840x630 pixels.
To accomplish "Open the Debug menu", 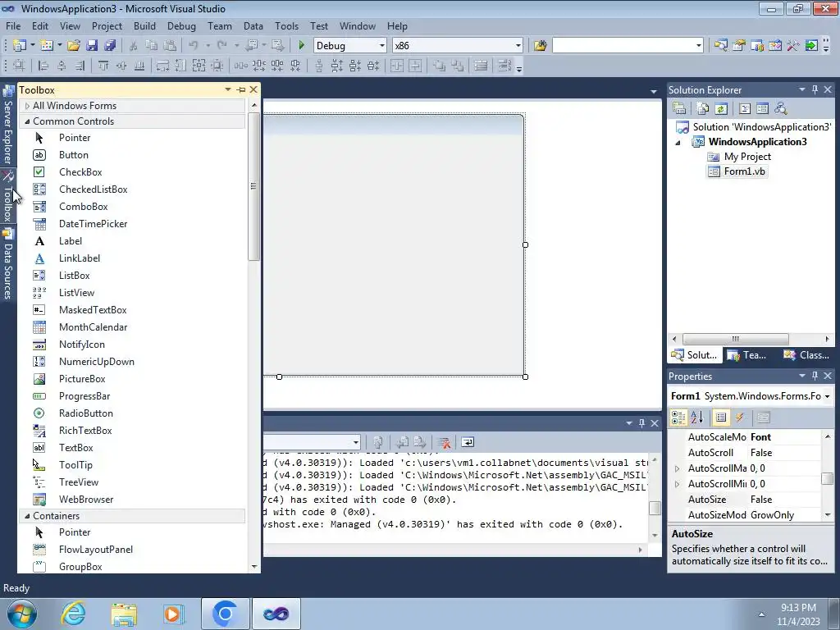I will point(181,25).
